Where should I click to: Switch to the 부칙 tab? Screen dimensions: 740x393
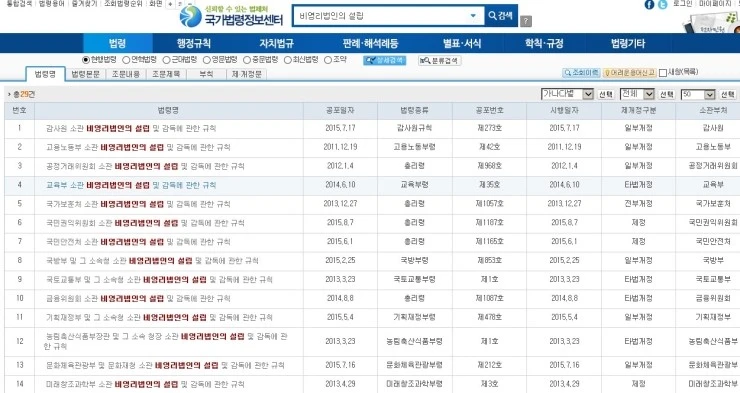(206, 75)
